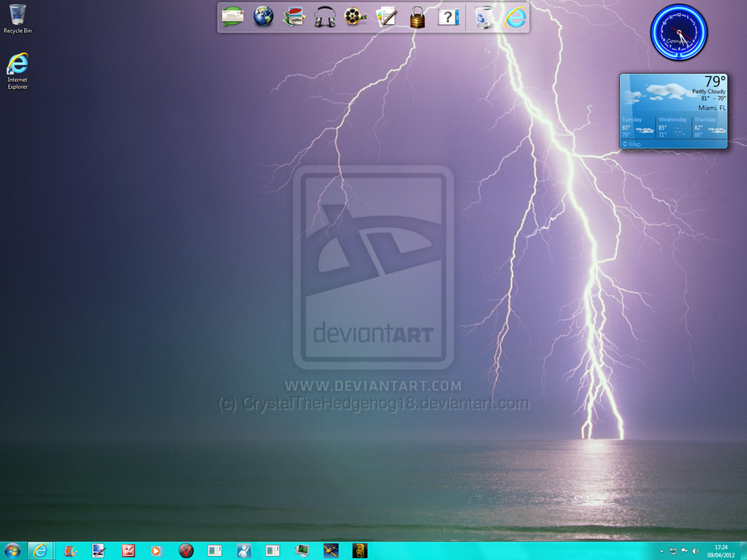This screenshot has width=747, height=560.
Task: Expand the hidden system tray icons
Action: coord(662,550)
